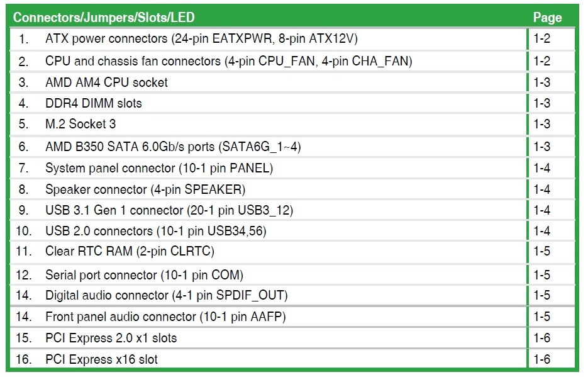
Task: Click the Clear RTC RAM entry
Action: tap(130, 251)
